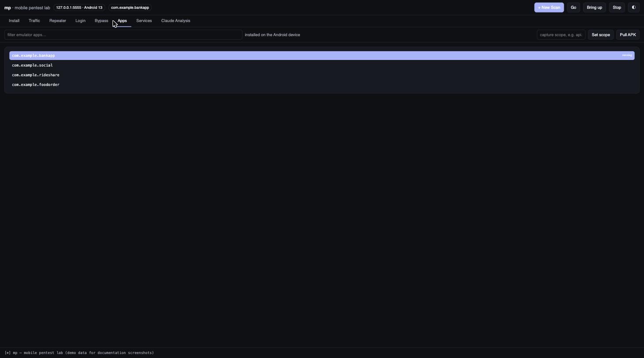
Task: Open the Claude Analysis tab
Action: [176, 21]
